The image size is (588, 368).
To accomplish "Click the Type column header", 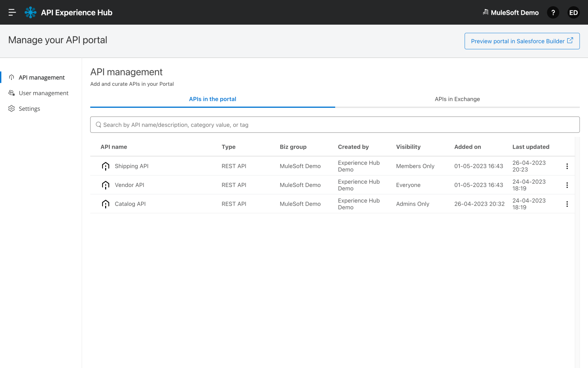I will 229,147.
